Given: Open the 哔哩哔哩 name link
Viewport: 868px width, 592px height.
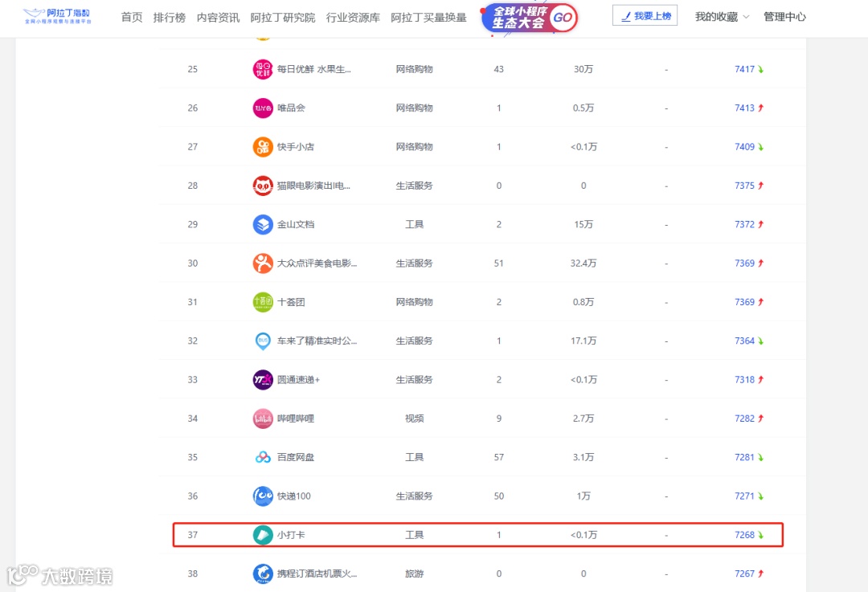Looking at the screenshot, I should coord(296,418).
